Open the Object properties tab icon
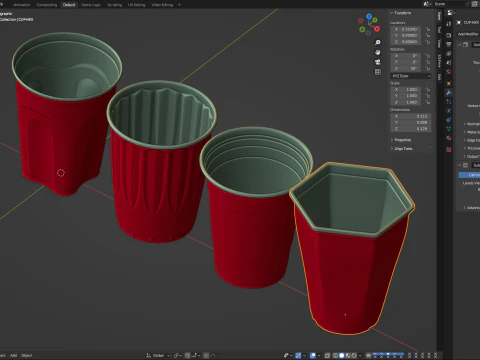This screenshot has height=360, width=480. [449, 83]
